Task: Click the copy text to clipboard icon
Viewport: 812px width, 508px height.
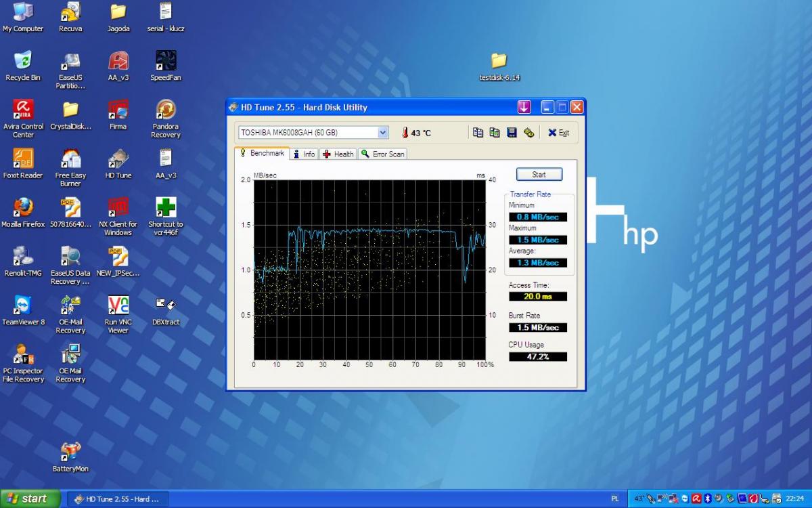Action: [478, 133]
